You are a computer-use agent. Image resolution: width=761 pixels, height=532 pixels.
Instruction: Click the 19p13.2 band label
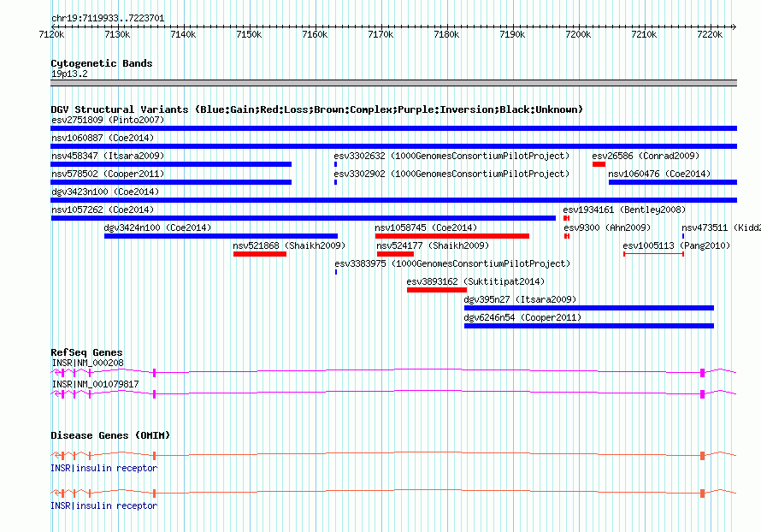pos(69,74)
